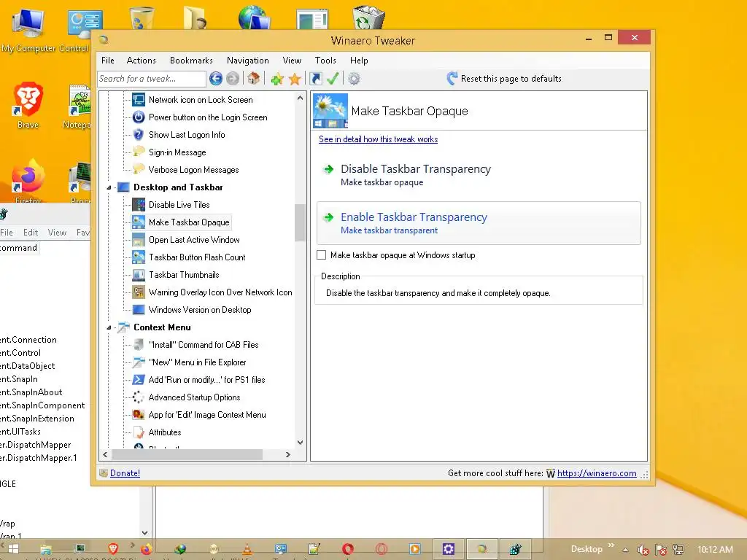Viewport: 747px width, 560px height.
Task: Click the volume muted tray icon
Action: pos(643,550)
